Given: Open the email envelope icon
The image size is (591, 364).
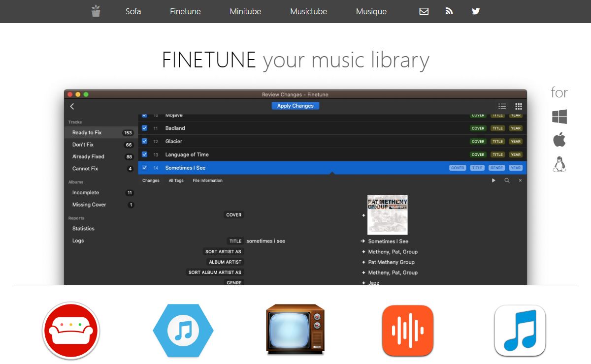Looking at the screenshot, I should click(424, 11).
